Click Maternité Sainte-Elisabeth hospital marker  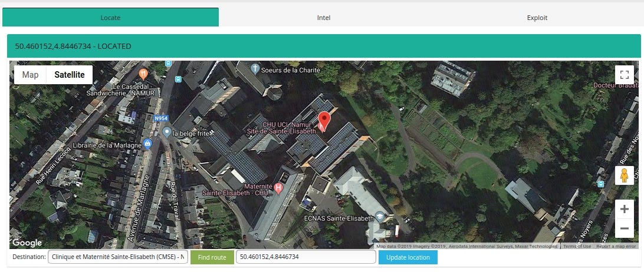(x=279, y=188)
